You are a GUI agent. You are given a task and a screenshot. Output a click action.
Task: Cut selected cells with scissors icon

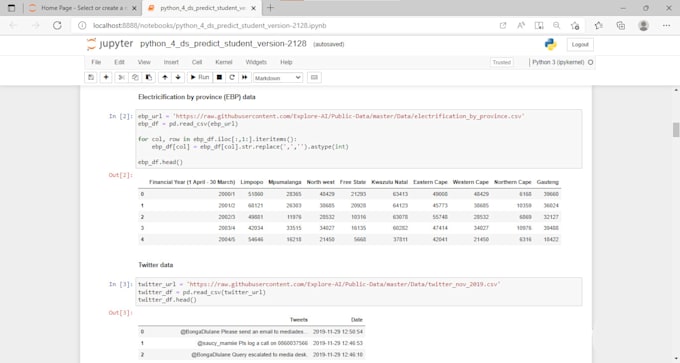click(x=121, y=77)
